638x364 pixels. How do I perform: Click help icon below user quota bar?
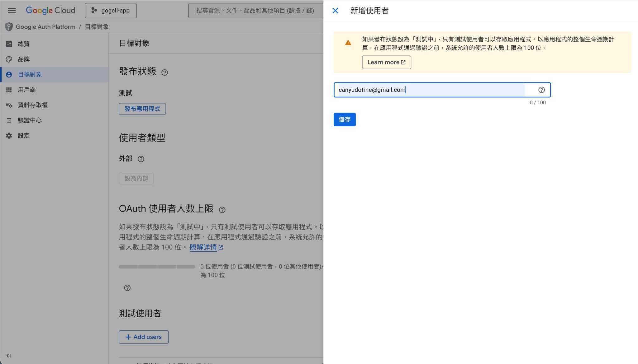(x=127, y=288)
